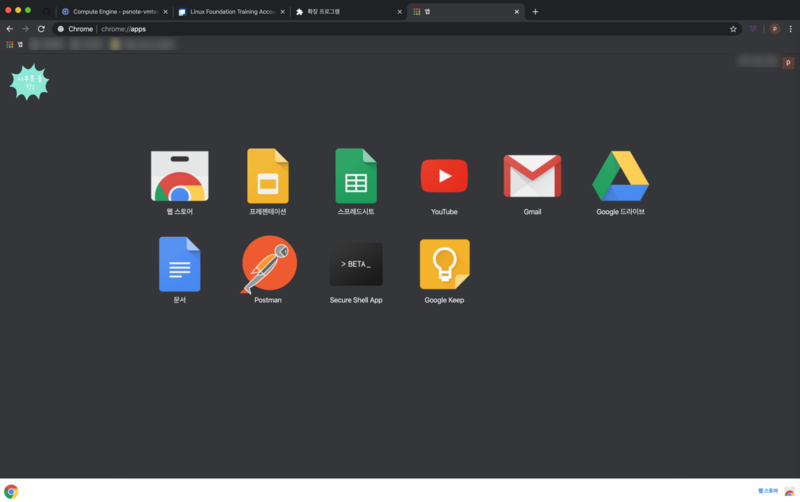Image resolution: width=800 pixels, height=502 pixels.
Task: Open the Postman app
Action: click(268, 264)
